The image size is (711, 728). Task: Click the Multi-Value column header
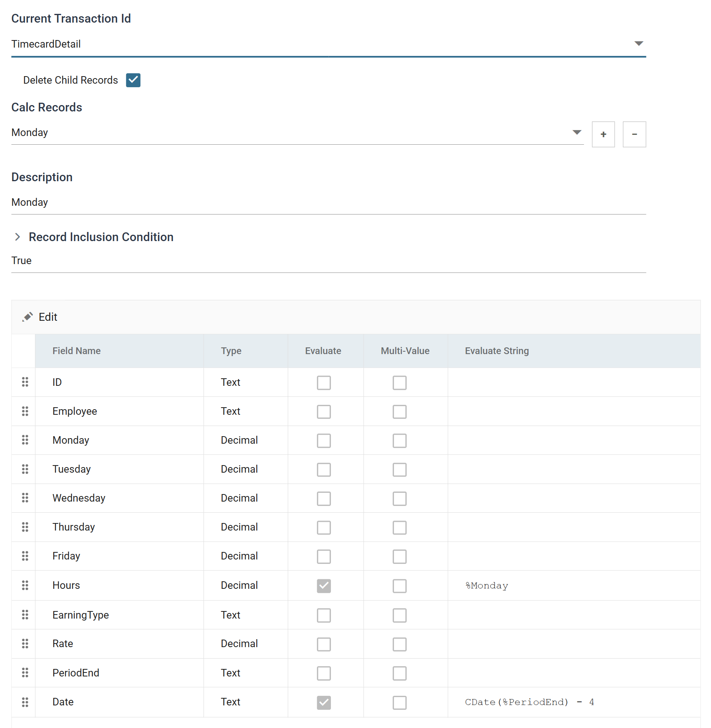tap(405, 351)
